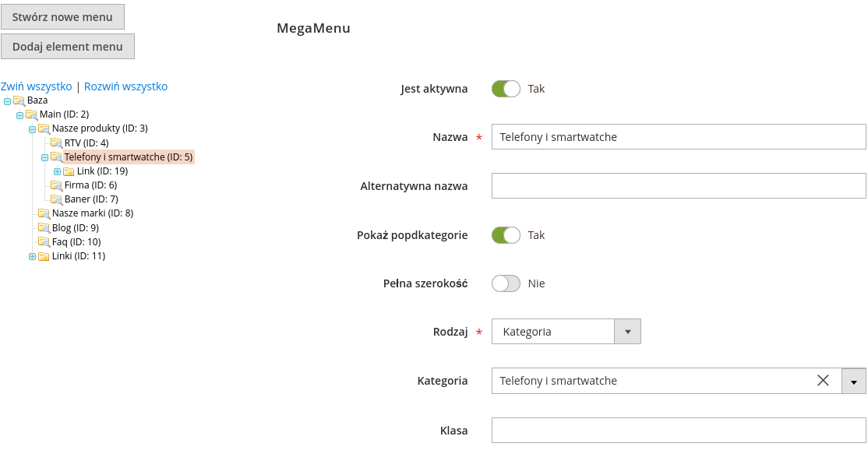Viewport: 868px width, 454px height.
Task: Click the Baza root folder icon
Action: [x=19, y=100]
